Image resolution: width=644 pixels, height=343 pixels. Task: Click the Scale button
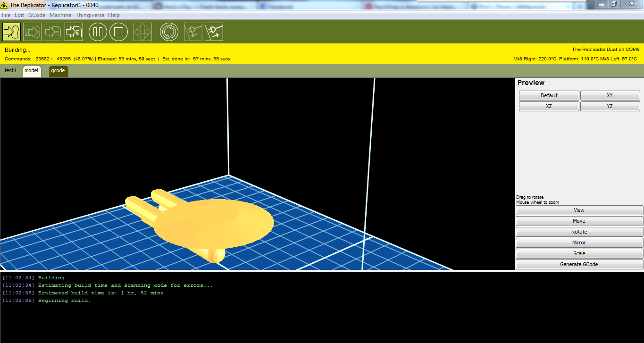tap(579, 254)
